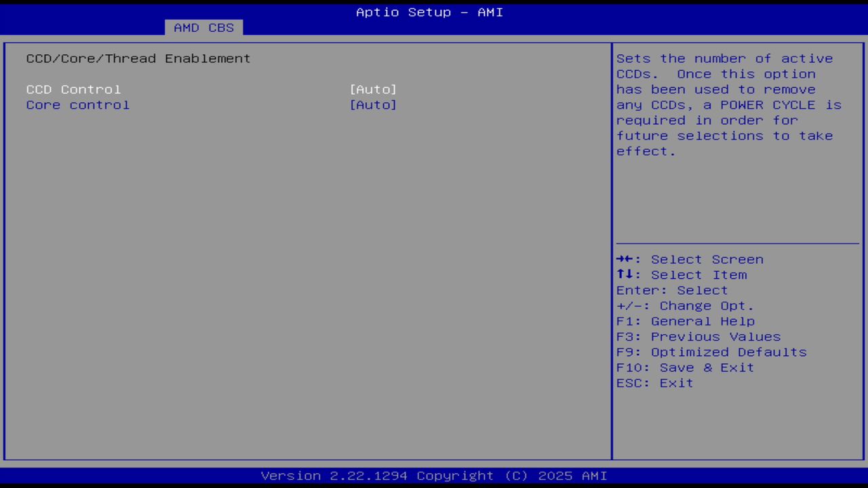The width and height of the screenshot is (868, 488).
Task: Select the AMD CBS tab
Action: 203,28
